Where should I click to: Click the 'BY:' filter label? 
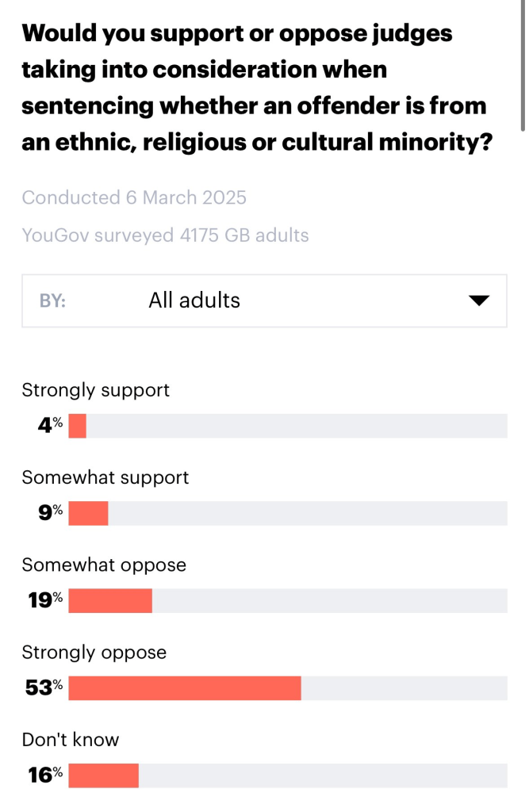(52, 301)
